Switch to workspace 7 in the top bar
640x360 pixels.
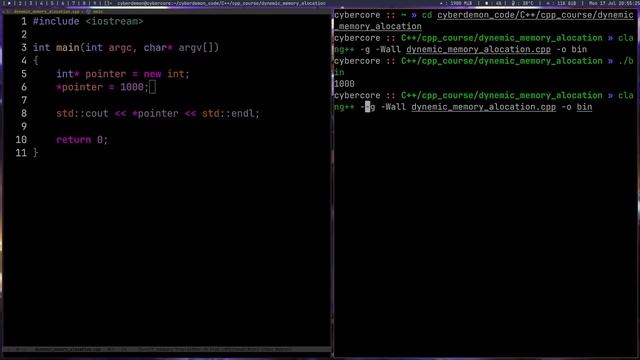pyautogui.click(x=73, y=3)
